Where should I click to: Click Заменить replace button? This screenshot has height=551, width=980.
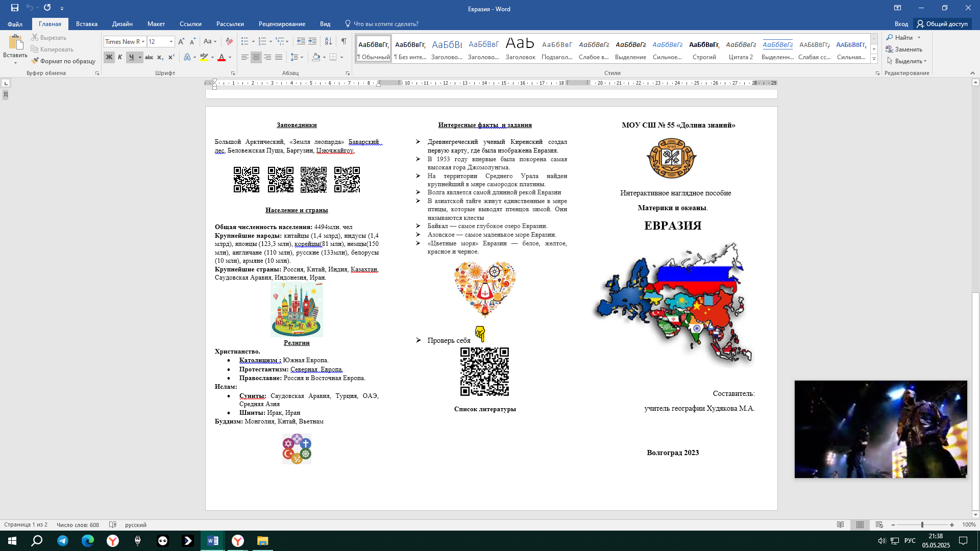click(x=904, y=49)
